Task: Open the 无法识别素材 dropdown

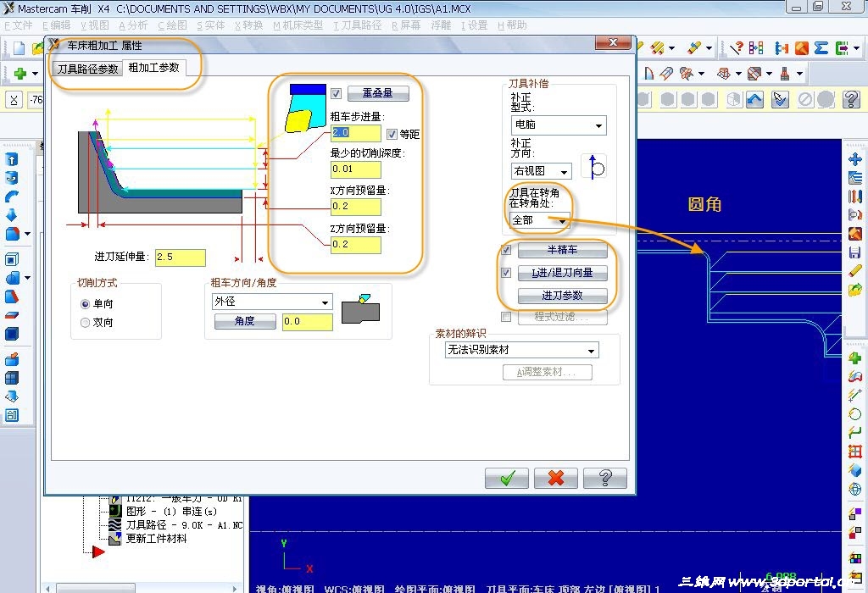Action: pos(522,350)
